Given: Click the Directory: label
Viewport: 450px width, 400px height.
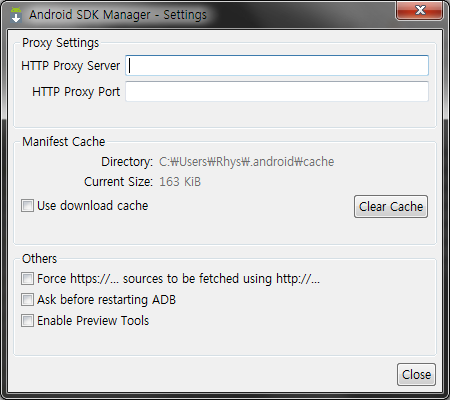Looking at the screenshot, I should (127, 162).
